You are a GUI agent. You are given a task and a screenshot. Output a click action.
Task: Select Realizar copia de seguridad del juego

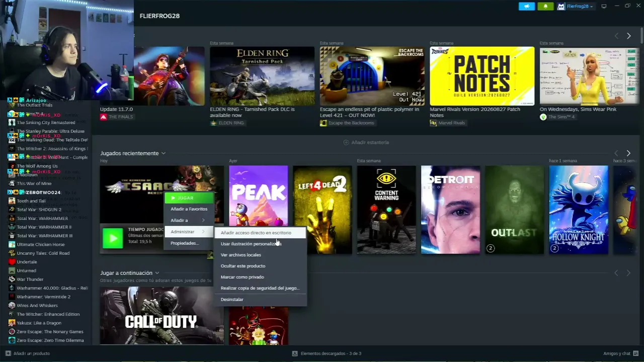coord(260,288)
